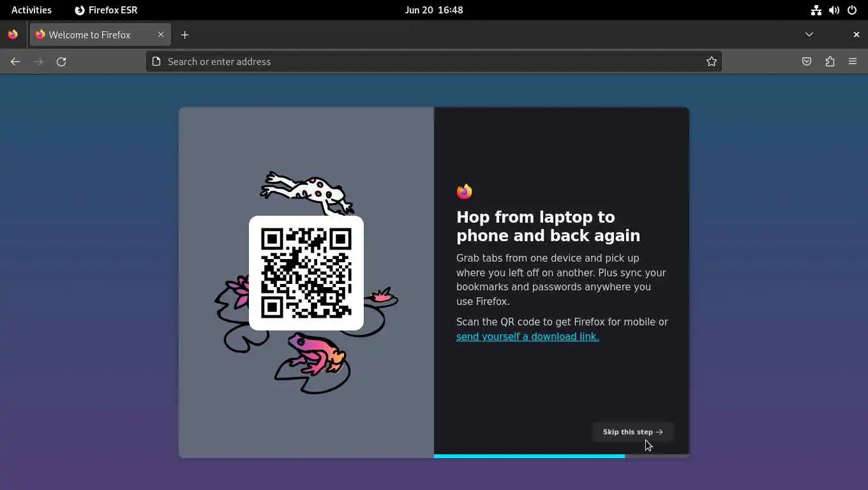
Task: Click the onboarding progress bar
Action: pos(561,456)
